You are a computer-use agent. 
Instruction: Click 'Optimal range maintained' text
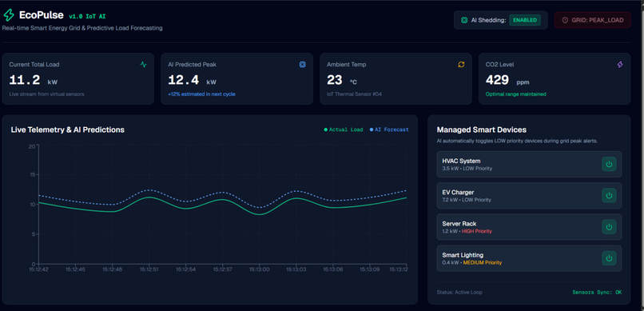[516, 94]
